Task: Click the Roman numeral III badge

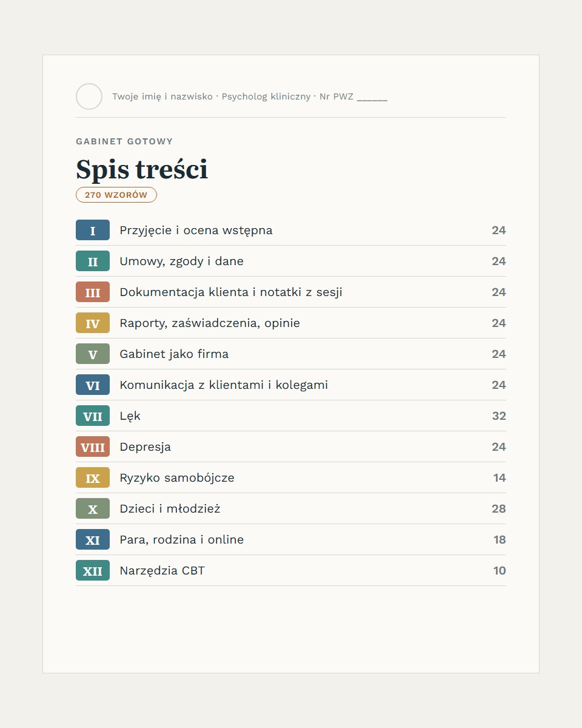Action: [93, 292]
